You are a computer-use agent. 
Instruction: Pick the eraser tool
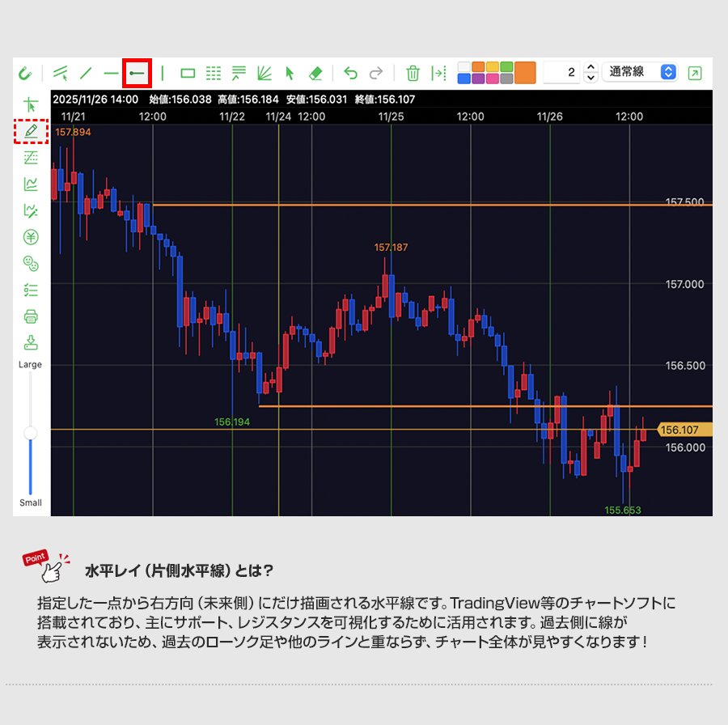(315, 73)
